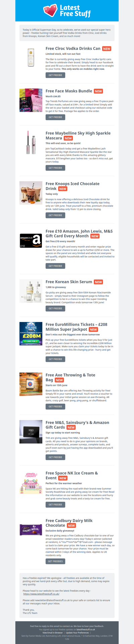Viewport: 134px width, 644px height.
Task: Click the Knoops iced chocolate photo
Action: coord(31,193)
